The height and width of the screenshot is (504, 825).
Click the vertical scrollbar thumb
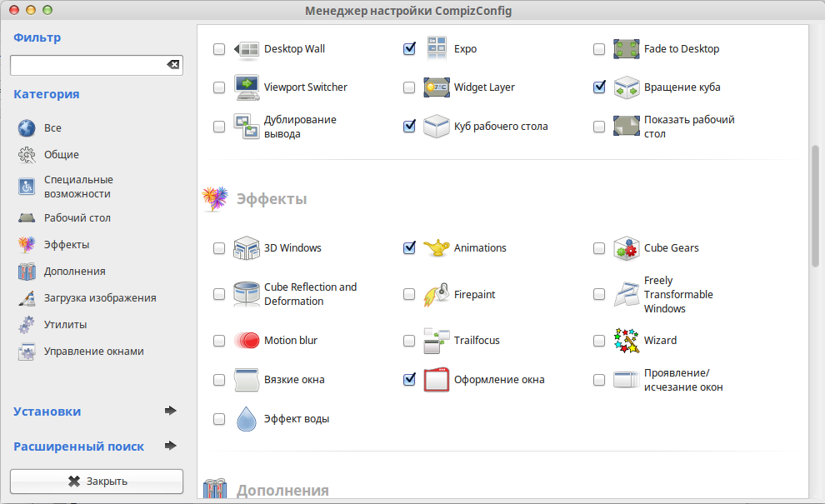pyautogui.click(x=816, y=207)
